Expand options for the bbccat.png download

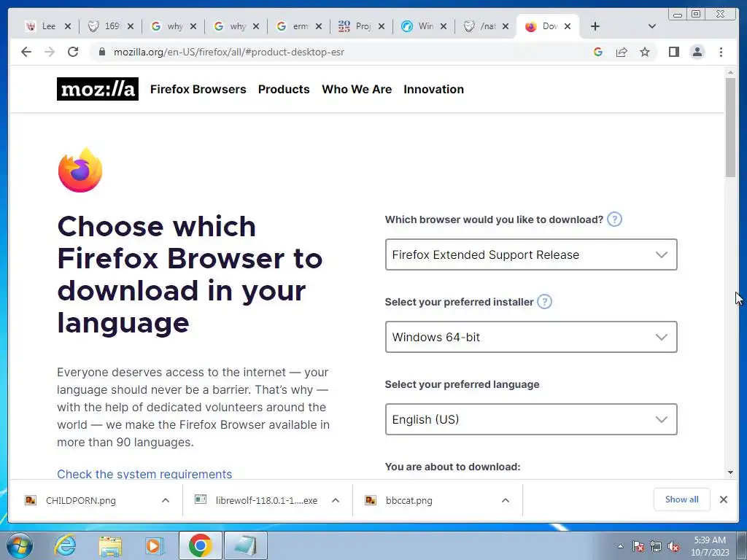(506, 500)
